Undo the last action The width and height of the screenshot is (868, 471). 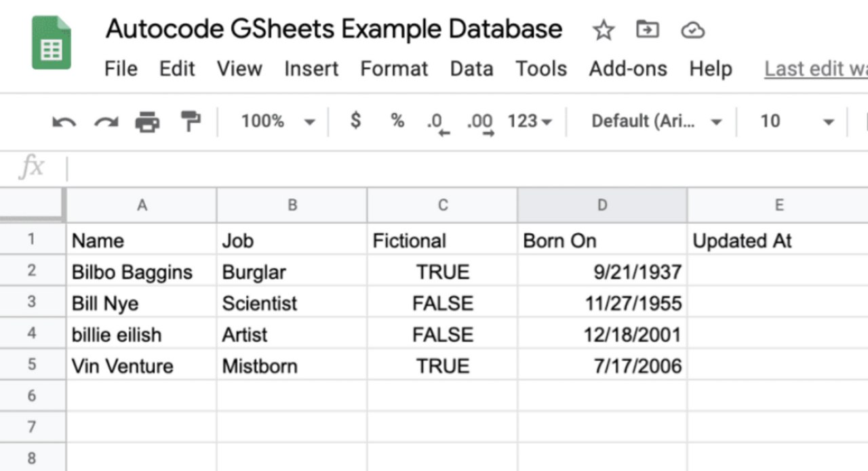pyautogui.click(x=64, y=122)
